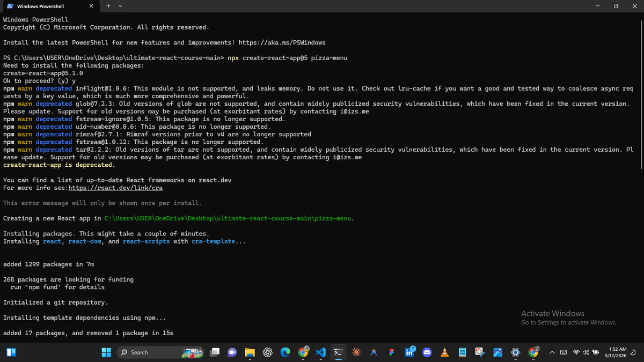Open the Claude app from taskbar
Screen dimensions: 644x362
tap(356, 352)
